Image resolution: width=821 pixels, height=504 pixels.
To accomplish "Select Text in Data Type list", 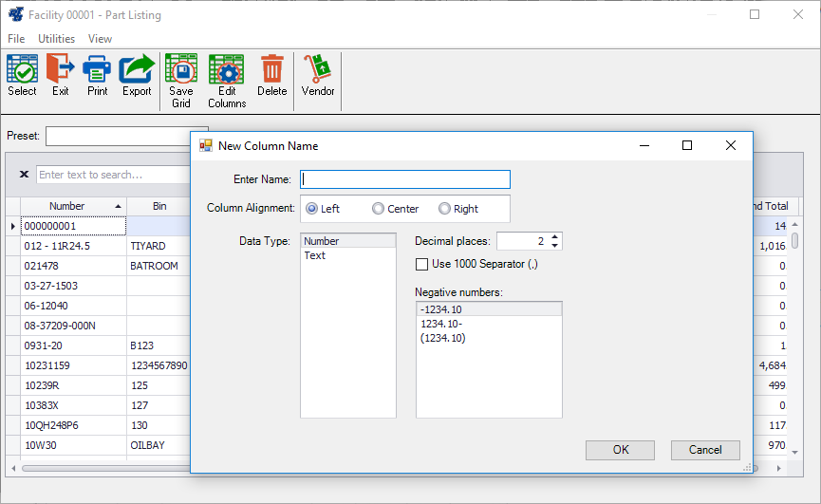I will coord(315,255).
